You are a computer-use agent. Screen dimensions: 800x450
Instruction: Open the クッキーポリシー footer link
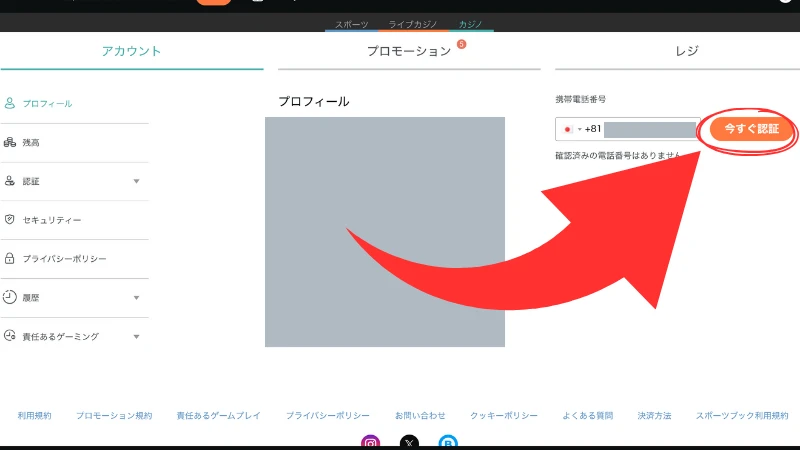[504, 415]
